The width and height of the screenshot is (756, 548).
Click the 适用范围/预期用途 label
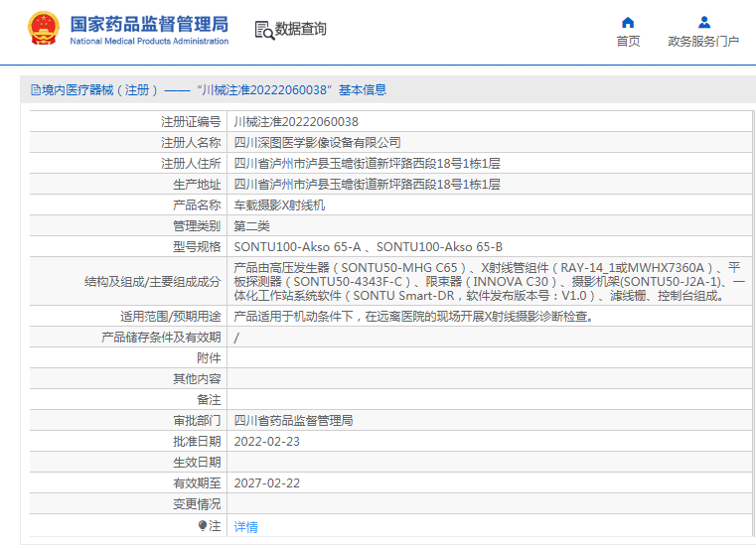(171, 316)
